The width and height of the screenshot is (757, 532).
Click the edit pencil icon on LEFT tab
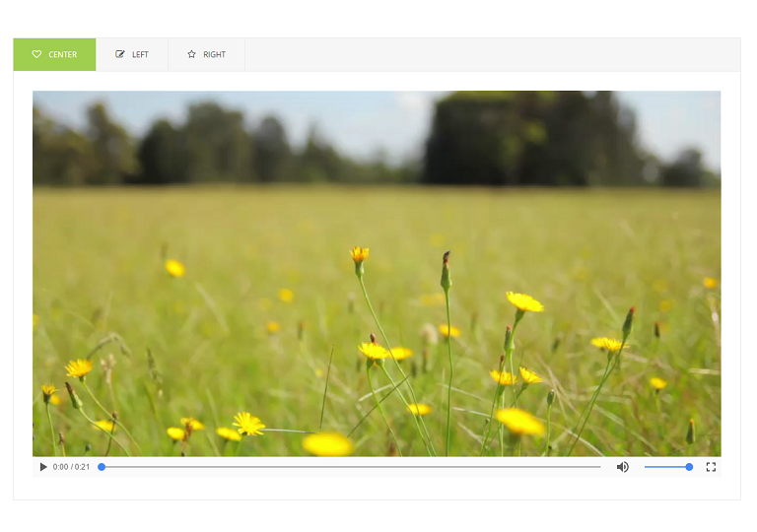tap(119, 54)
